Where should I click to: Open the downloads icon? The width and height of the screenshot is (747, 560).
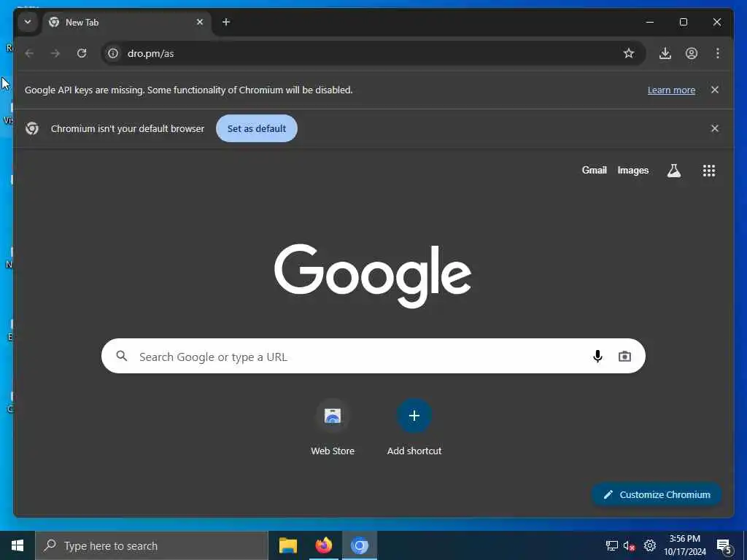click(665, 53)
